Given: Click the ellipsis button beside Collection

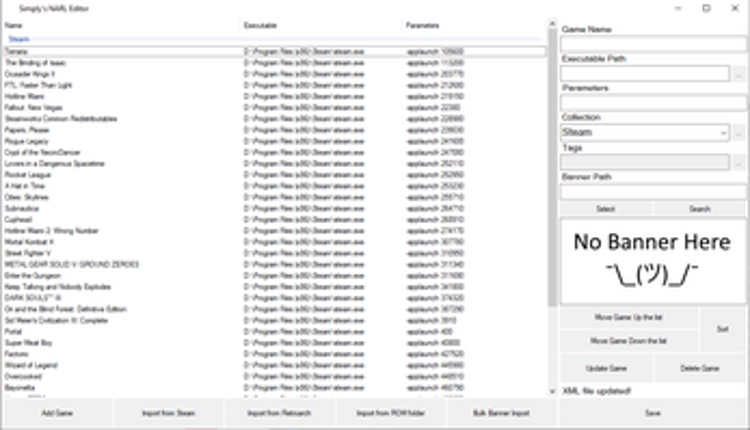Looking at the screenshot, I should point(739,133).
